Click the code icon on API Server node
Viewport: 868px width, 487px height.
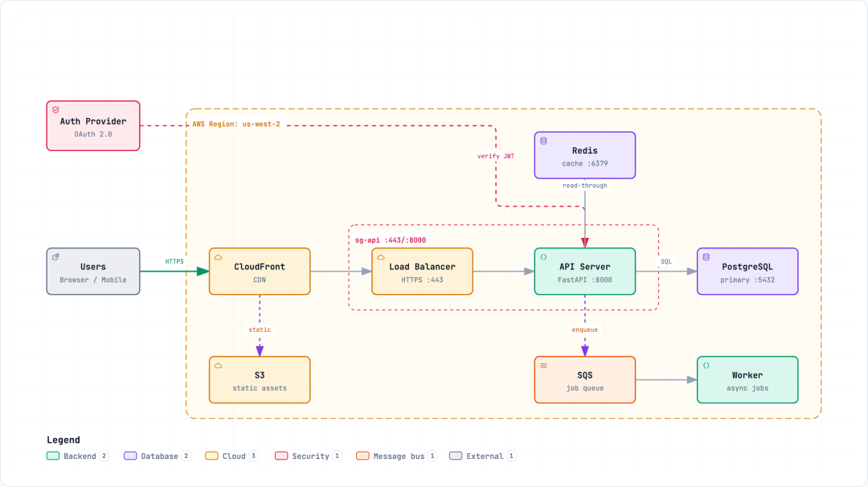[x=543, y=257]
